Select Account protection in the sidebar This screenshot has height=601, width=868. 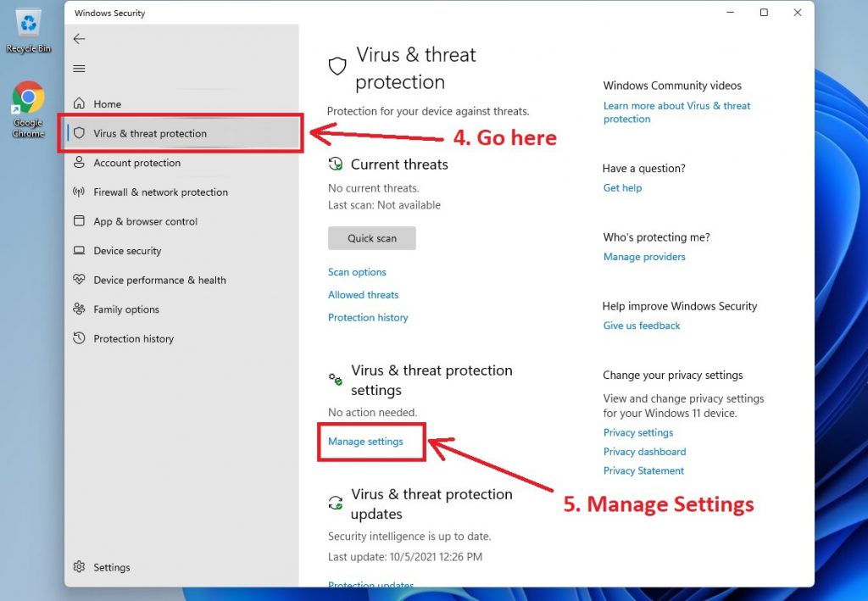(x=181, y=163)
